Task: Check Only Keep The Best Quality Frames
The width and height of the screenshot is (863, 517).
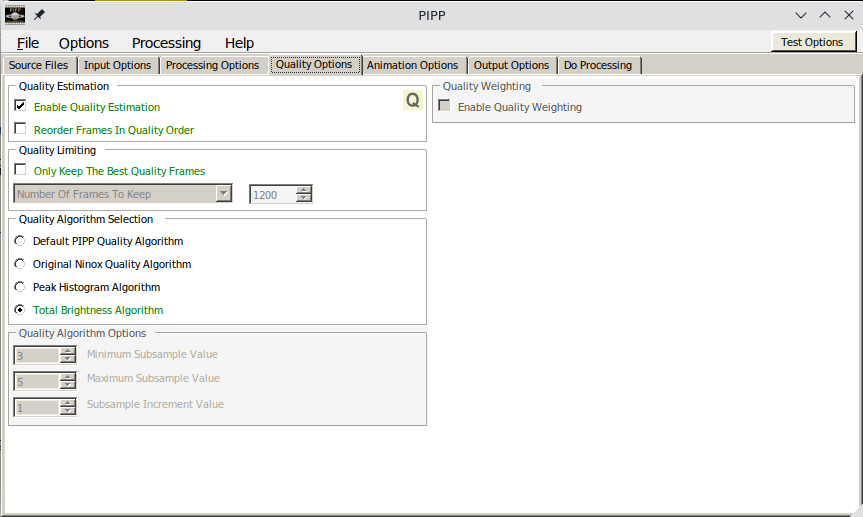Action: pos(20,169)
